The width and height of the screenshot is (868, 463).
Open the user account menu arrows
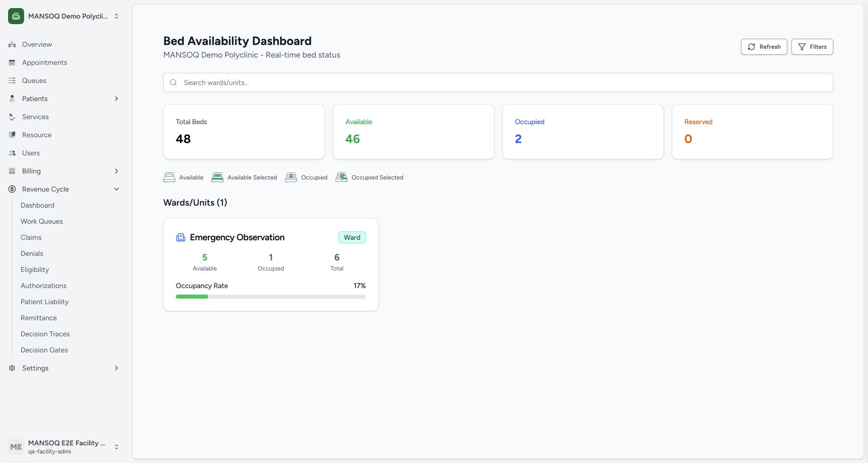click(117, 447)
